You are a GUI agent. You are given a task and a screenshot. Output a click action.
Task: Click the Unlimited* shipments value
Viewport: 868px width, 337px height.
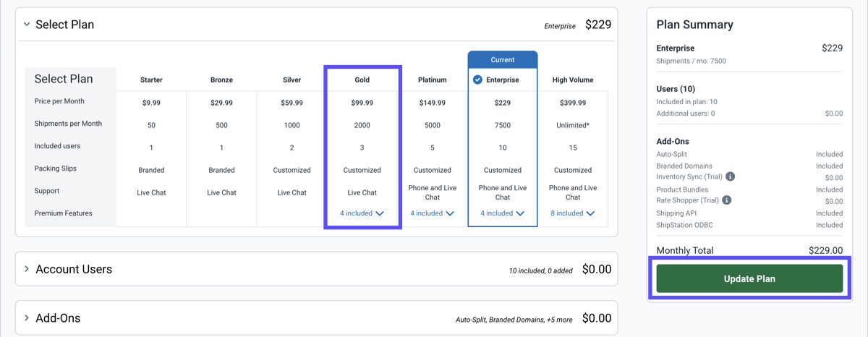[x=572, y=125]
